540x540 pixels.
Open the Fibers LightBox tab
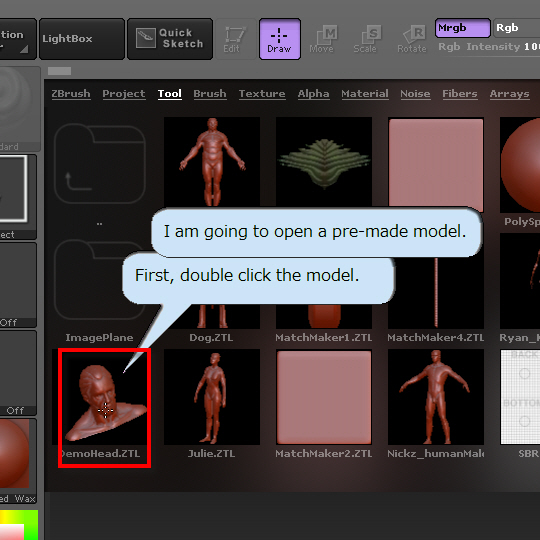(460, 94)
